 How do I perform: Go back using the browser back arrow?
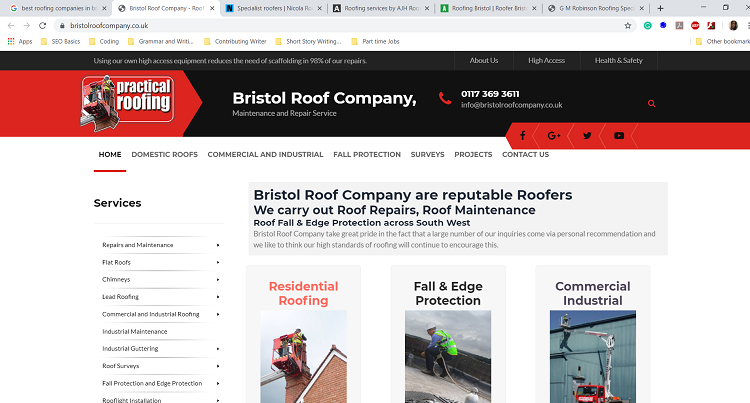click(x=11, y=26)
